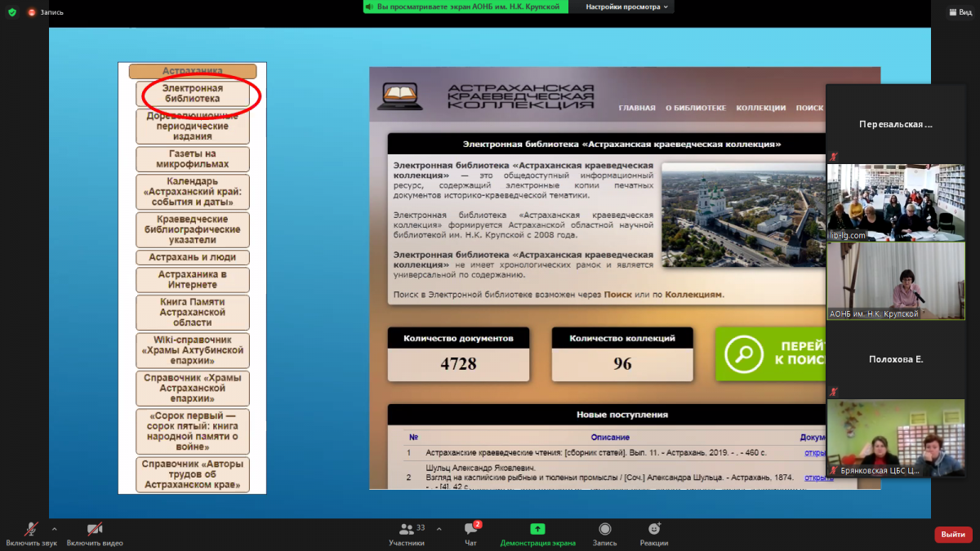
Task: Open О БИБЛИОТЕКЕ in the site navigation
Action: (696, 108)
